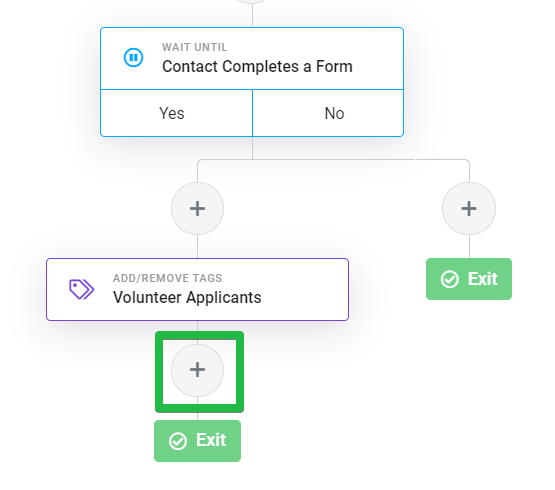Image resolution: width=555 pixels, height=490 pixels.
Task: Click the purple tags icon
Action: click(81, 289)
